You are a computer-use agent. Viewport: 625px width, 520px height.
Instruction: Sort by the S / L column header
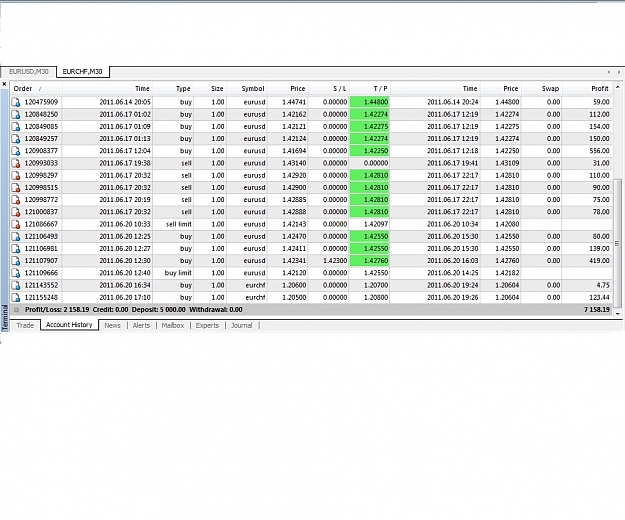[329, 89]
